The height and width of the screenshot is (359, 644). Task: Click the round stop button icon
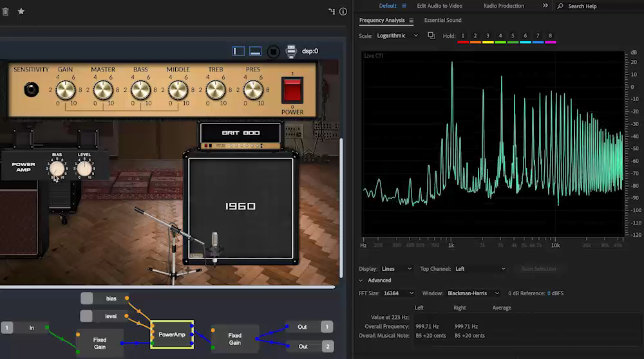point(274,51)
